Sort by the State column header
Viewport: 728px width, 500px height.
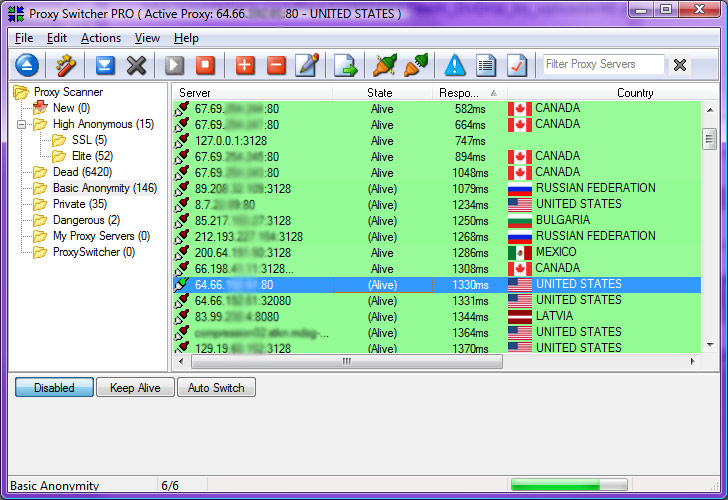coord(383,93)
